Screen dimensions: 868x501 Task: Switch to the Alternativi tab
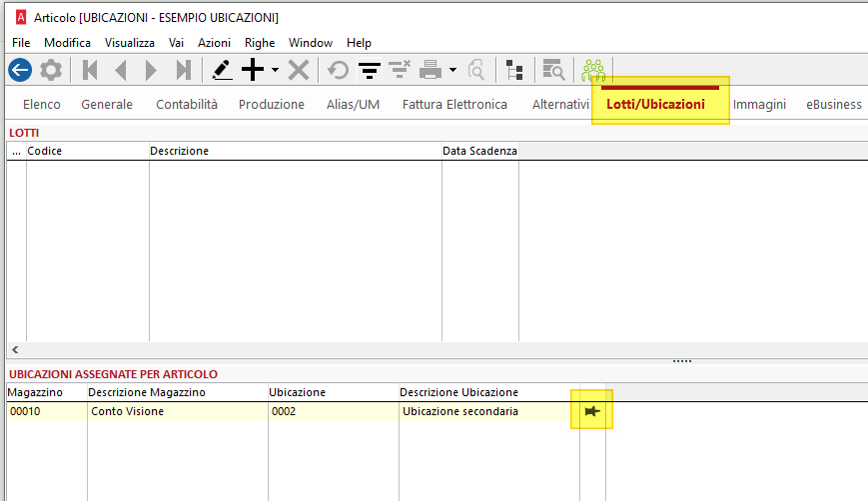560,105
